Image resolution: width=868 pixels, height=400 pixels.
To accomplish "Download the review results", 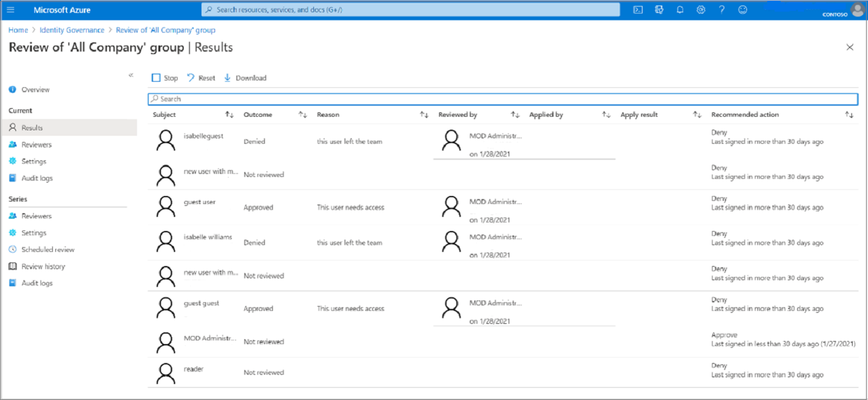I will point(245,77).
